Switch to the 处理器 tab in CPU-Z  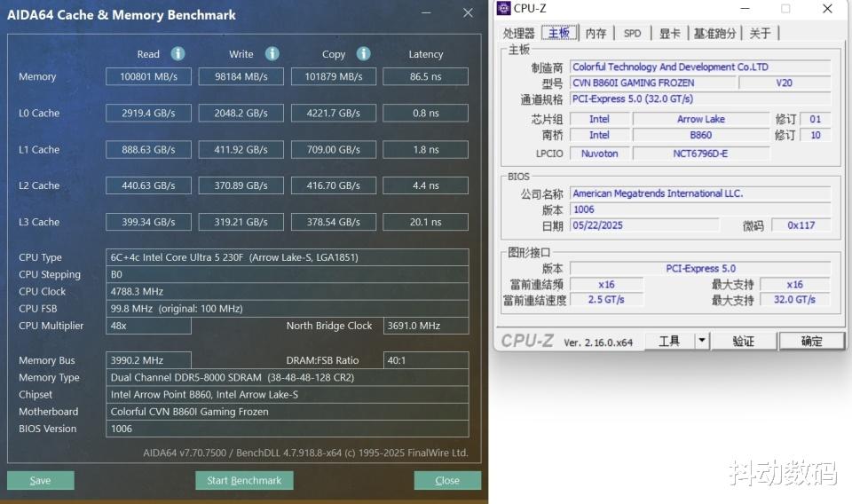coord(518,33)
